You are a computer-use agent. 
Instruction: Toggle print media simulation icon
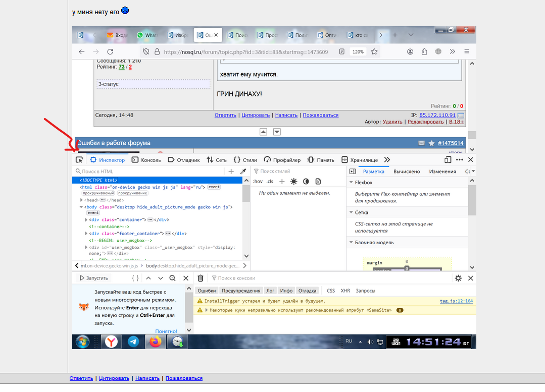tap(318, 181)
